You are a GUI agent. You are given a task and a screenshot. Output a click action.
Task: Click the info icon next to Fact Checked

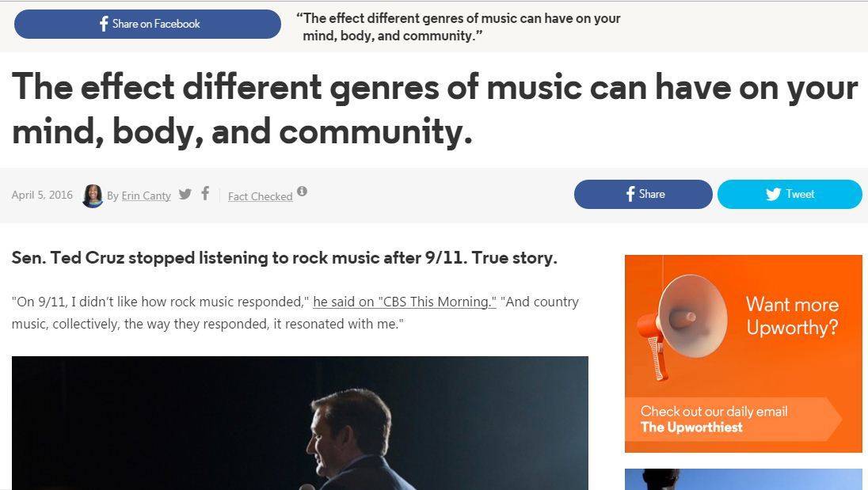tap(302, 192)
